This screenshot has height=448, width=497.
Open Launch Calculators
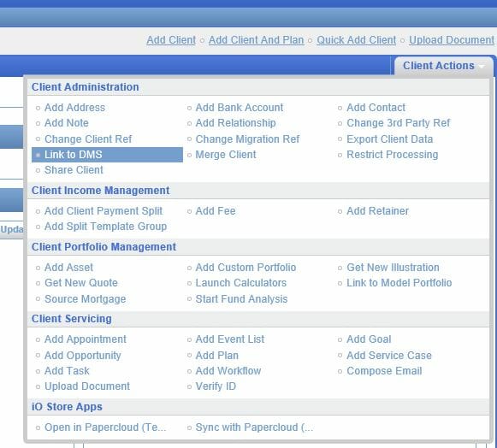(241, 283)
